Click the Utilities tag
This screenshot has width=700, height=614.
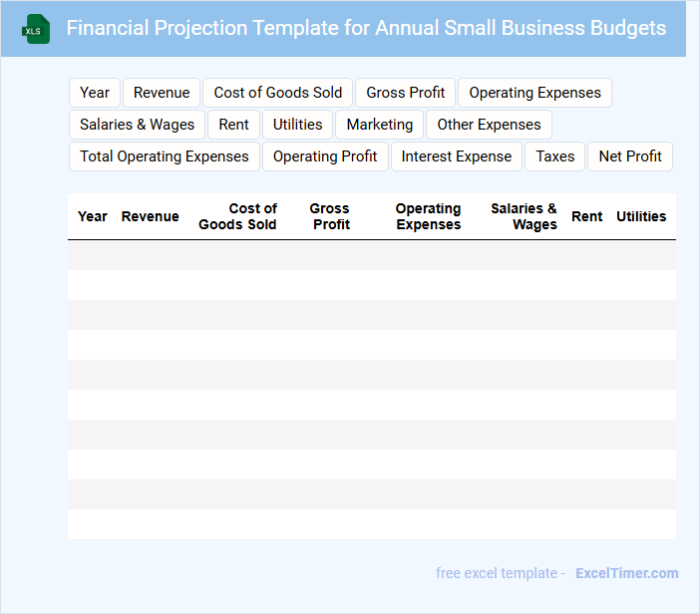(298, 125)
